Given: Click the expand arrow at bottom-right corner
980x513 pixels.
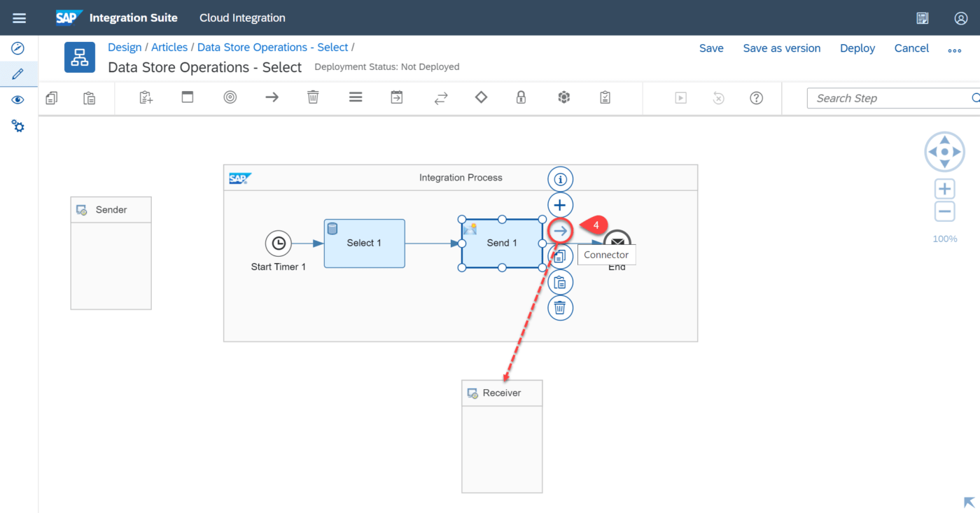Looking at the screenshot, I should 969,503.
